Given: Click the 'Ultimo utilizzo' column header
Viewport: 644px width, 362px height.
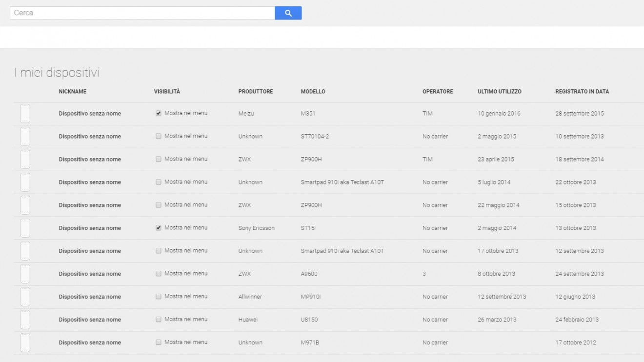Looking at the screenshot, I should tap(499, 92).
